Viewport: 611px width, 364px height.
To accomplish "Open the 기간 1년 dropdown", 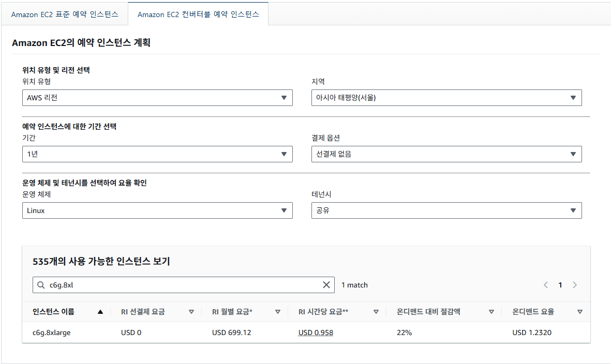I will pos(157,154).
